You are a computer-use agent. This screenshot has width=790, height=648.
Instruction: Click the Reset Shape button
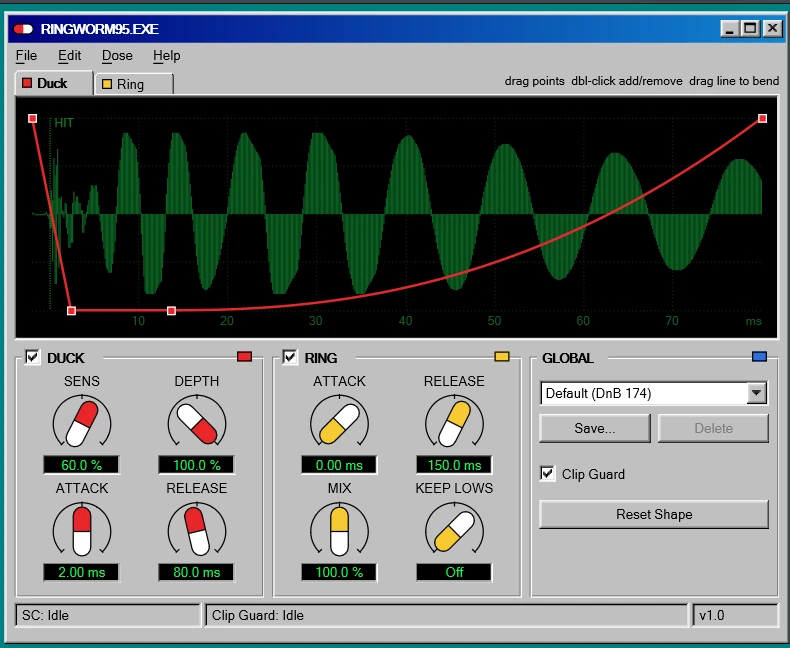tap(654, 514)
